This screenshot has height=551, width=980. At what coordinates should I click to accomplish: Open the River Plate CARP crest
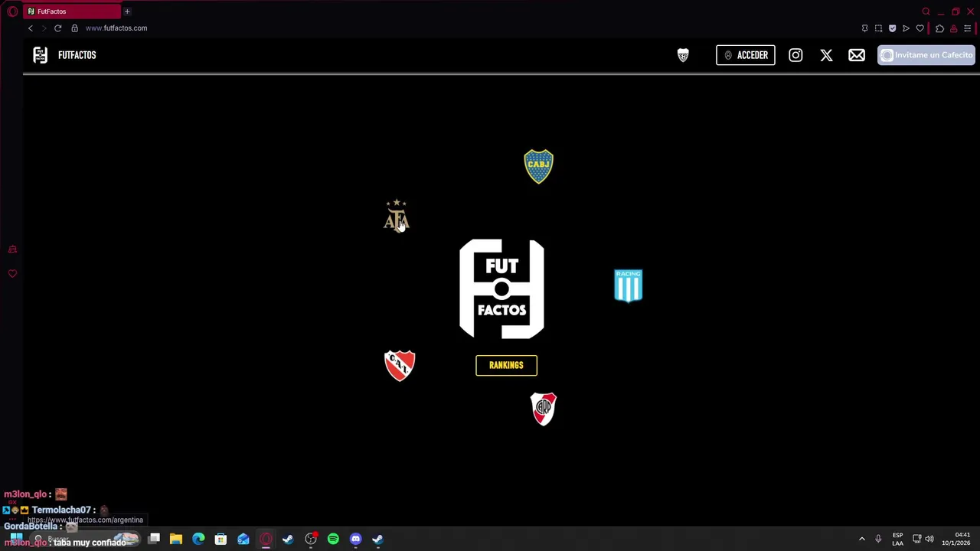click(x=544, y=409)
